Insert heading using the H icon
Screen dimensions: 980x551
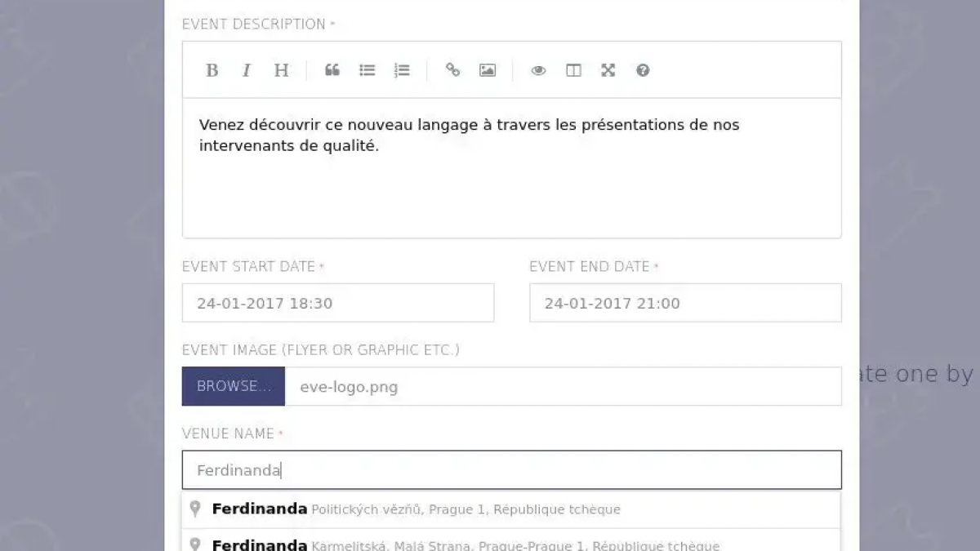pyautogui.click(x=281, y=70)
